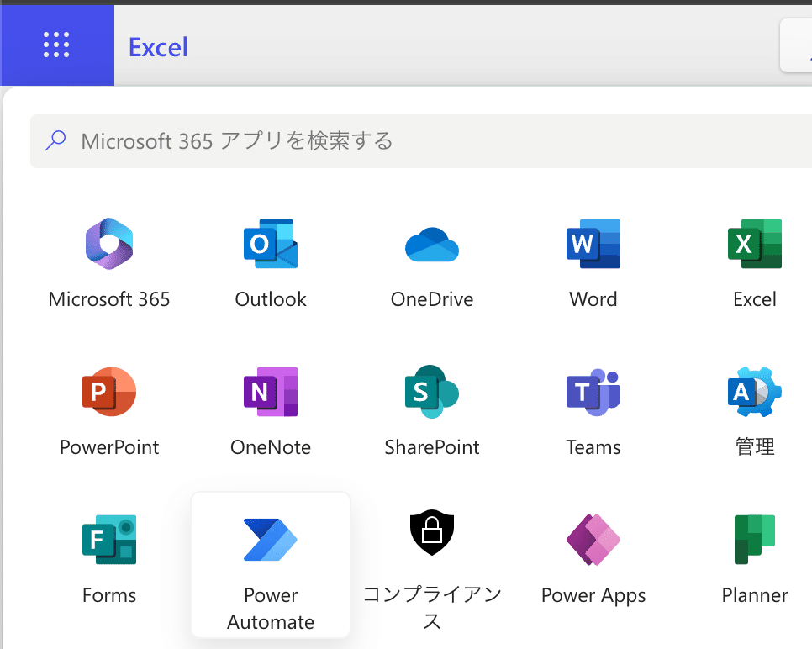Launch the Power Apps icon
The width and height of the screenshot is (812, 649).
593,540
